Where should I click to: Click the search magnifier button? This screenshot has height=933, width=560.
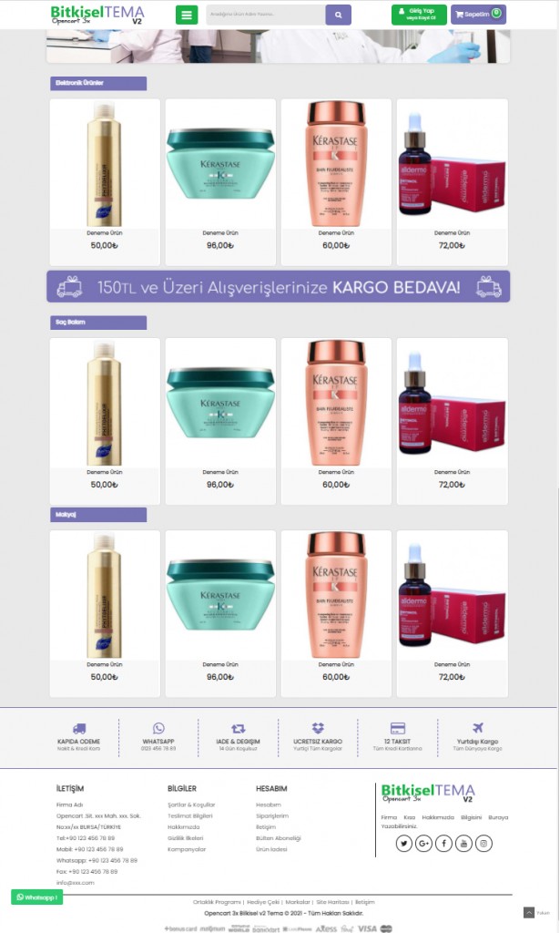click(338, 15)
